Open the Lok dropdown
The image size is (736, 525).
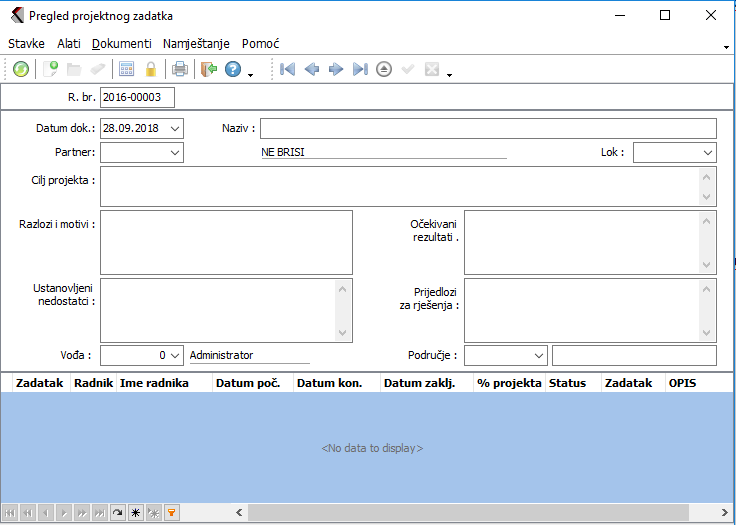(x=708, y=152)
